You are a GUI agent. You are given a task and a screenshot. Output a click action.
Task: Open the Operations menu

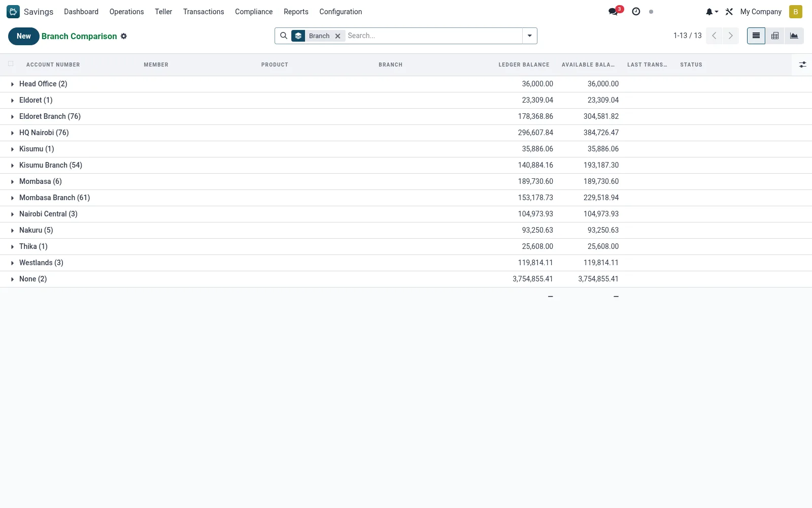[126, 12]
